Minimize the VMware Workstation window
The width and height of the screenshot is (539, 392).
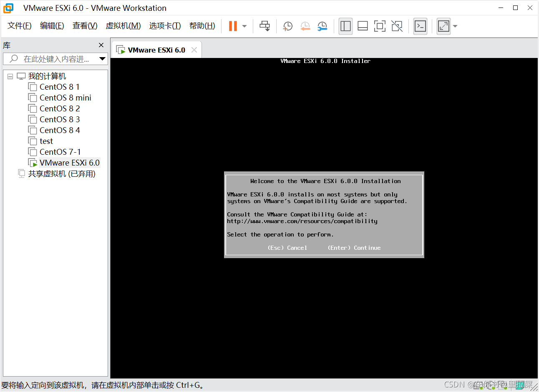pos(501,8)
